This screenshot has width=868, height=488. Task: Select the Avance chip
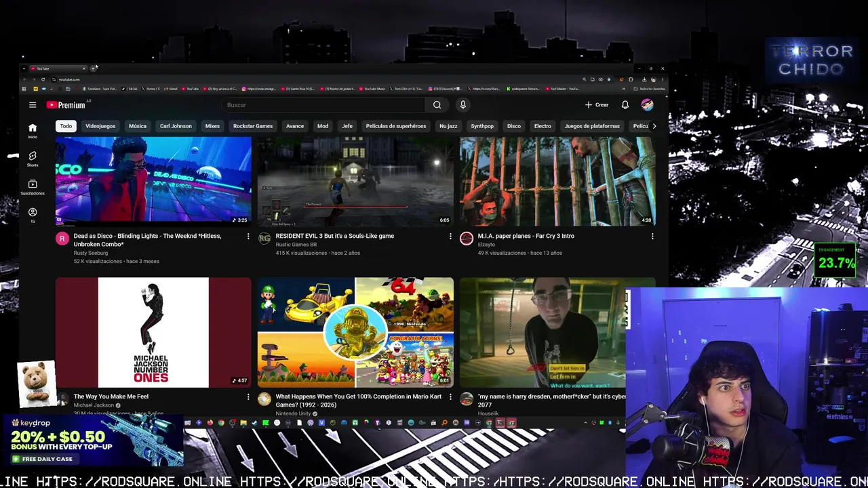pyautogui.click(x=295, y=126)
